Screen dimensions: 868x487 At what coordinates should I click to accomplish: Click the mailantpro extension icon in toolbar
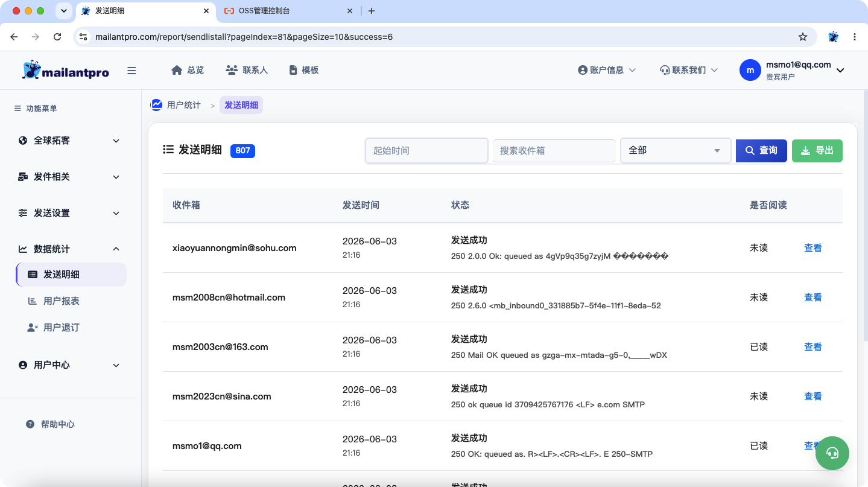[834, 37]
